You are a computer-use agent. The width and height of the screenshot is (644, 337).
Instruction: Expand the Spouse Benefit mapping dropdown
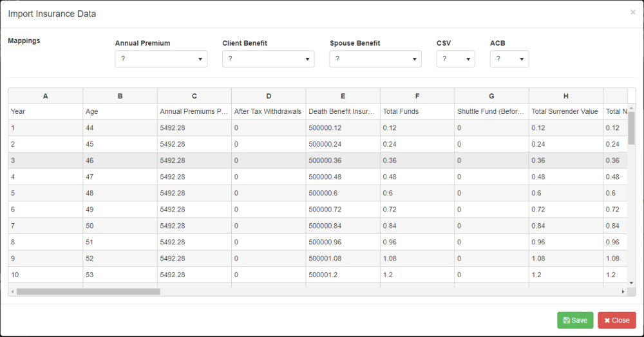tap(375, 59)
